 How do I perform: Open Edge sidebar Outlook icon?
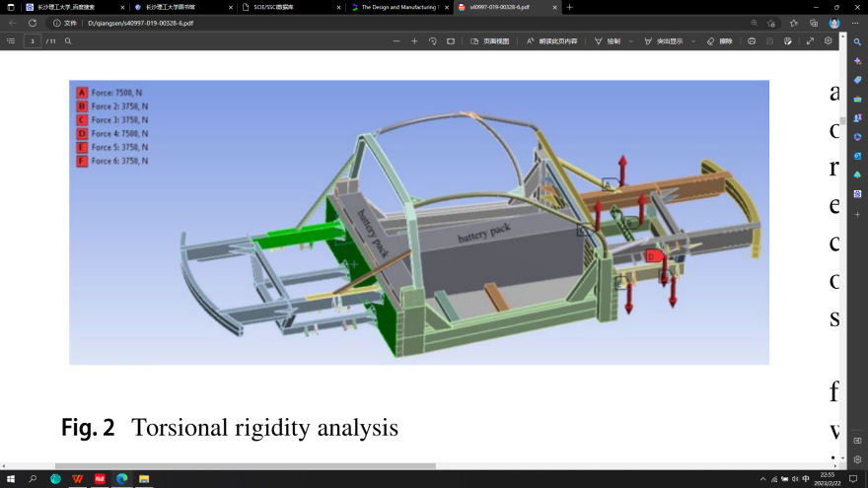point(857,156)
